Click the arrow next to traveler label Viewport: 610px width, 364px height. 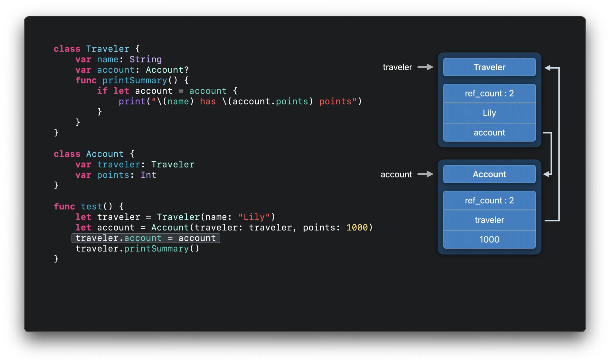(x=425, y=67)
